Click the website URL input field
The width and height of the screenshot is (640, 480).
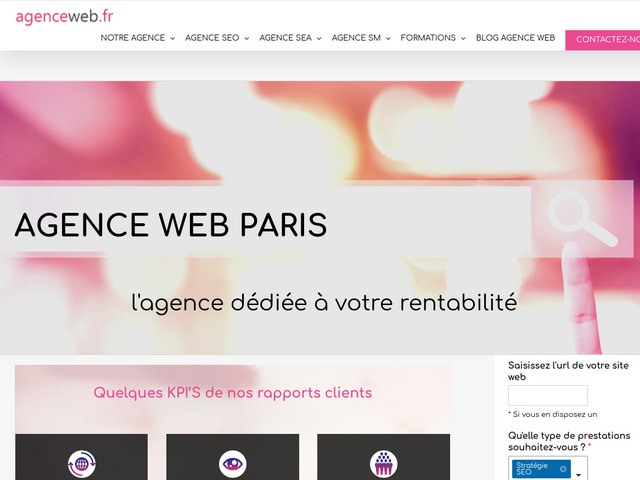tap(547, 395)
